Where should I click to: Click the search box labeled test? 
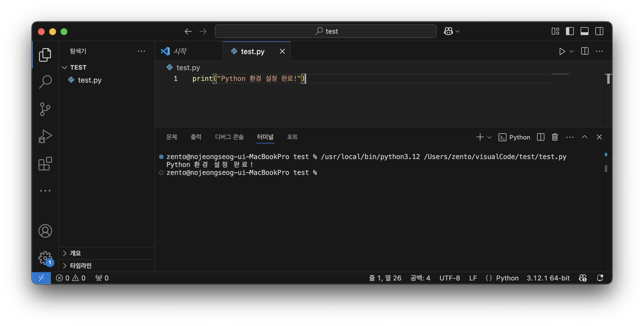[325, 31]
